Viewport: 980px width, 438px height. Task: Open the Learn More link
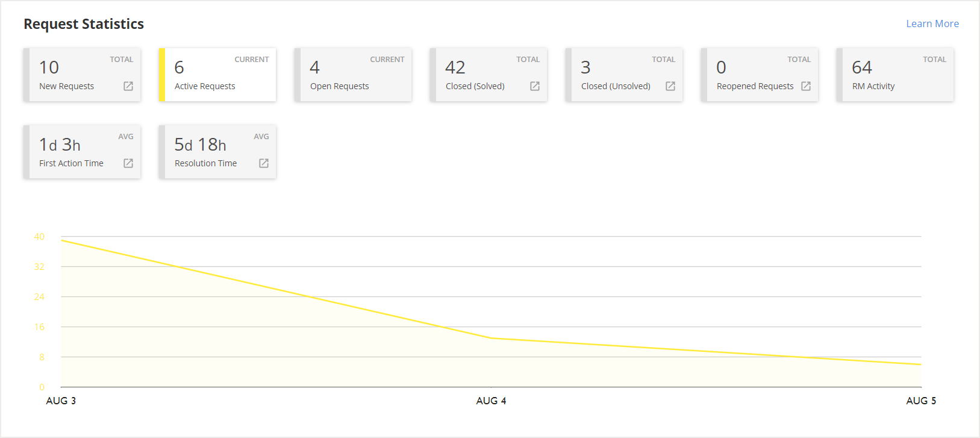click(x=932, y=23)
